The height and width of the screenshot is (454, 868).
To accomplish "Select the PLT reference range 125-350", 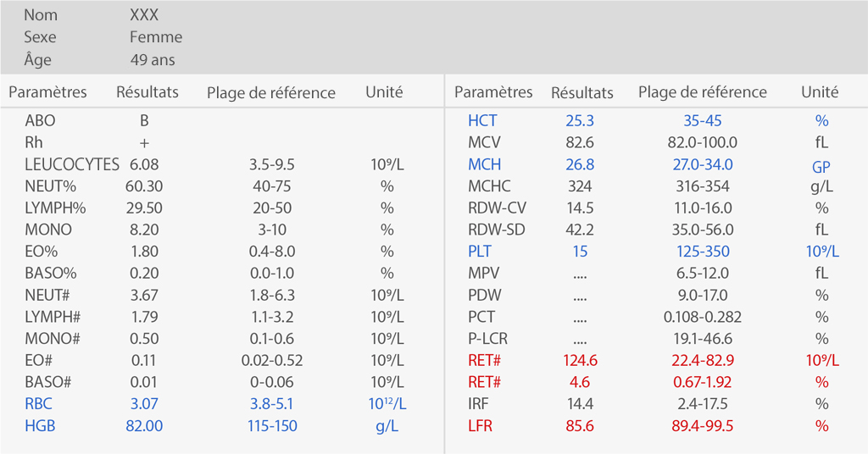I will tap(703, 252).
